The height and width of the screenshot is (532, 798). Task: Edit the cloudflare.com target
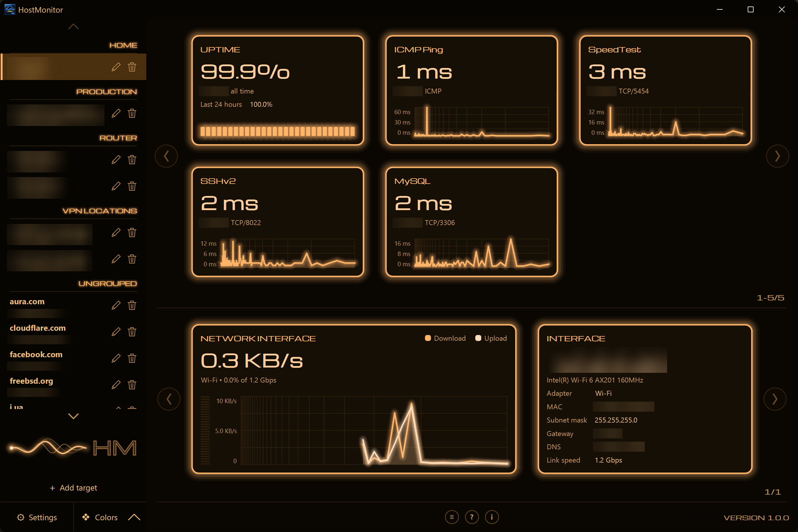[116, 332]
